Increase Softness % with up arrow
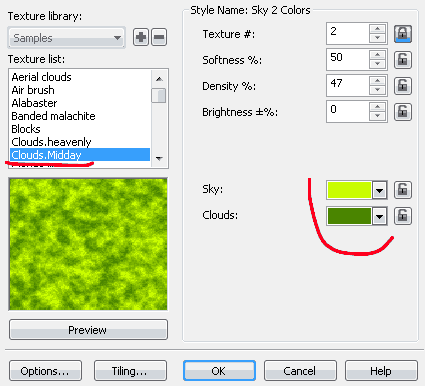 point(377,55)
